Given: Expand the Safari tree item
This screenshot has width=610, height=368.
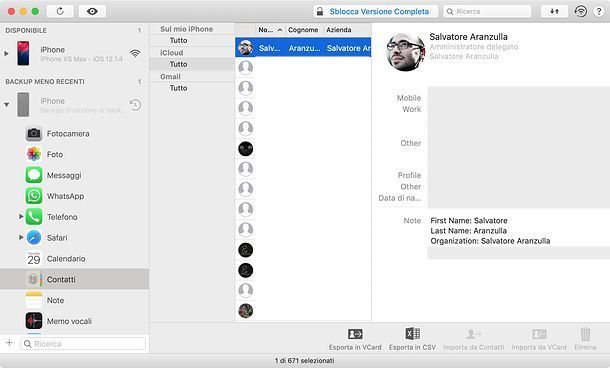Looking at the screenshot, I should point(21,237).
